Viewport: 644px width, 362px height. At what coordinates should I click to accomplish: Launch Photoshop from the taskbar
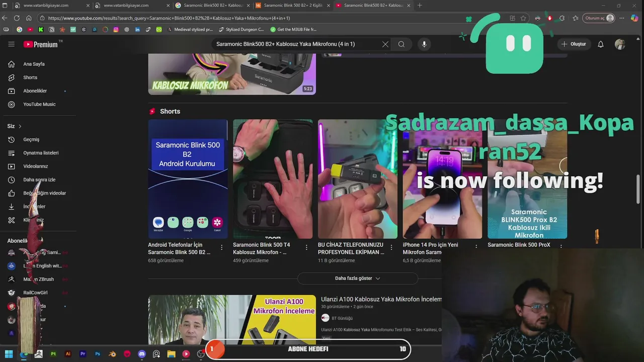[x=98, y=354]
